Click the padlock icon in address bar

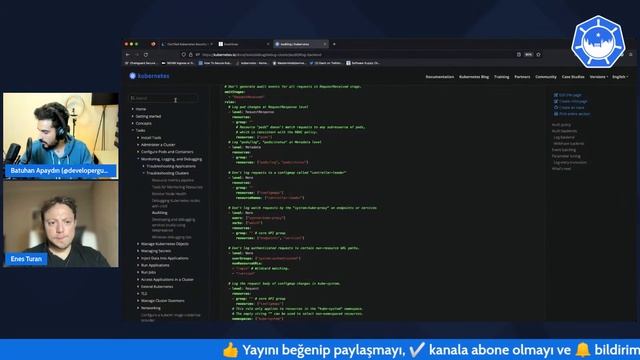pyautogui.click(x=191, y=55)
